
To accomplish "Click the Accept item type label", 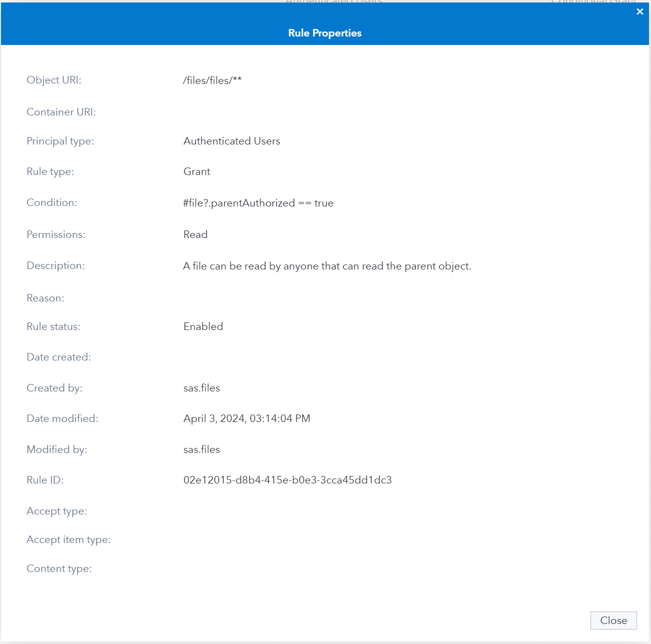I will click(x=69, y=539).
